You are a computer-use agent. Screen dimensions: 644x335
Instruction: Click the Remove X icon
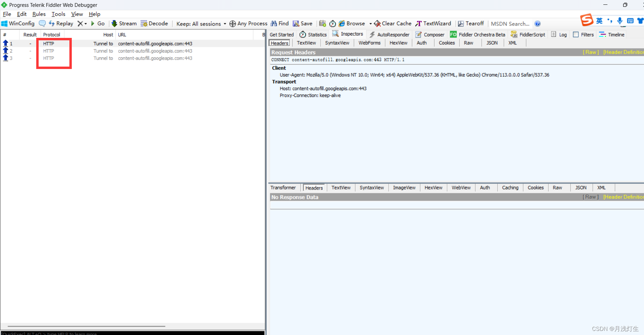80,24
